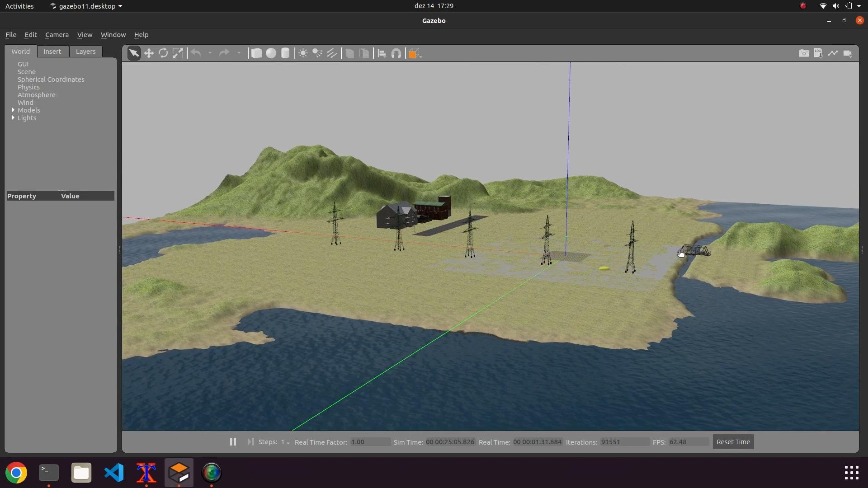
Task: Click the Sim Time value field
Action: tap(450, 442)
